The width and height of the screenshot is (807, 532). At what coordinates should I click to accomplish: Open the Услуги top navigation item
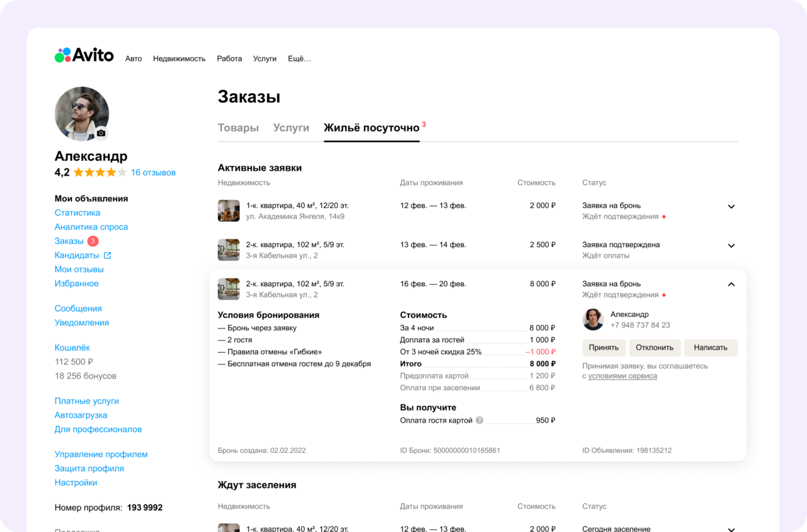(265, 58)
